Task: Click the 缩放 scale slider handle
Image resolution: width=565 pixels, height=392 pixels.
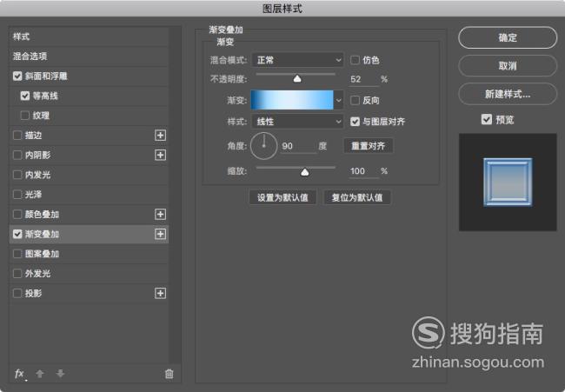Action: 305,172
